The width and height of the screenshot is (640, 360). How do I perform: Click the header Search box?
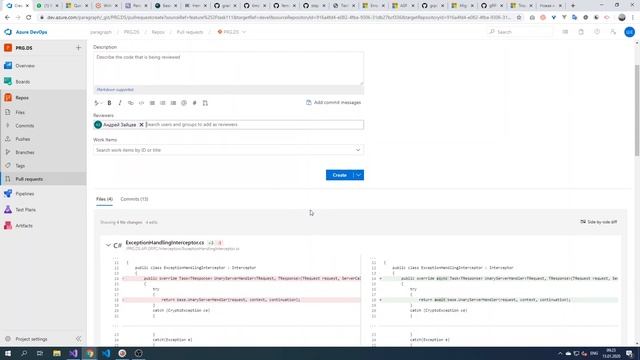click(520, 32)
